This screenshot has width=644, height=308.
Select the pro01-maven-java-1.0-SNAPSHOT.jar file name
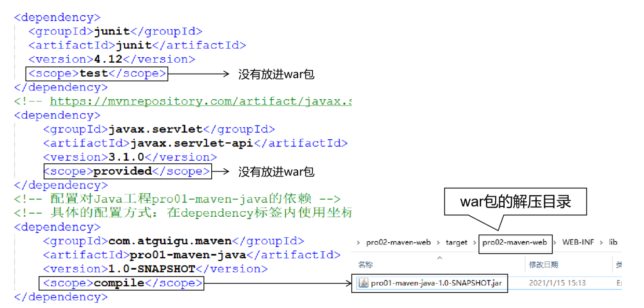436,283
